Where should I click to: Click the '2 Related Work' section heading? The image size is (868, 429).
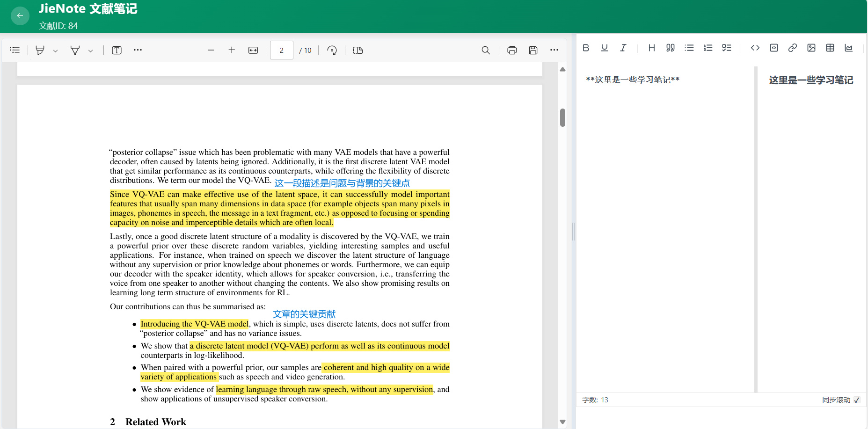click(148, 422)
